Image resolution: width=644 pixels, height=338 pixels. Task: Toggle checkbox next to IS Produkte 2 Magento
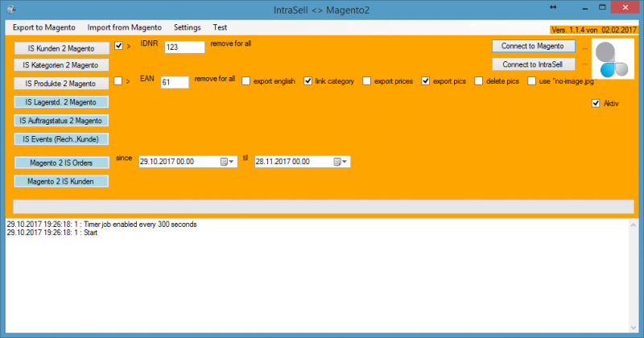tap(118, 81)
